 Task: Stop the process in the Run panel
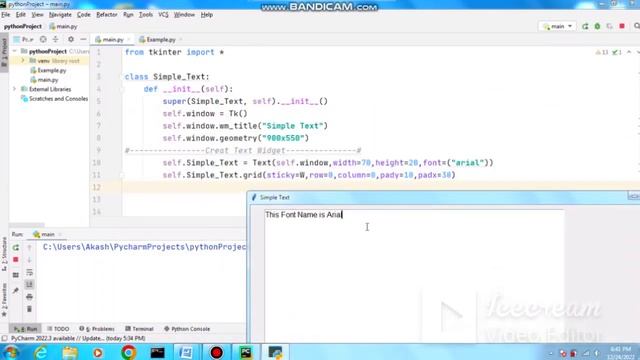click(16, 260)
